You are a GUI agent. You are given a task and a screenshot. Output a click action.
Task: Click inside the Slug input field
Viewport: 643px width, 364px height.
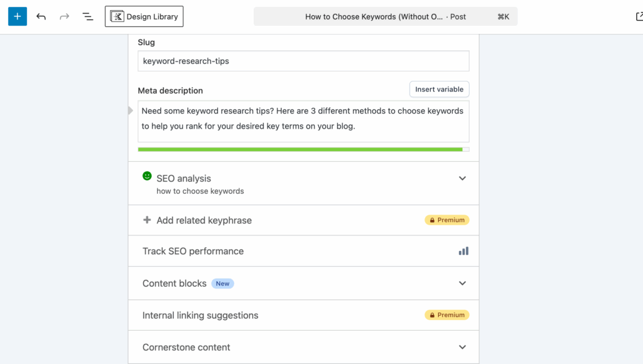pos(303,61)
